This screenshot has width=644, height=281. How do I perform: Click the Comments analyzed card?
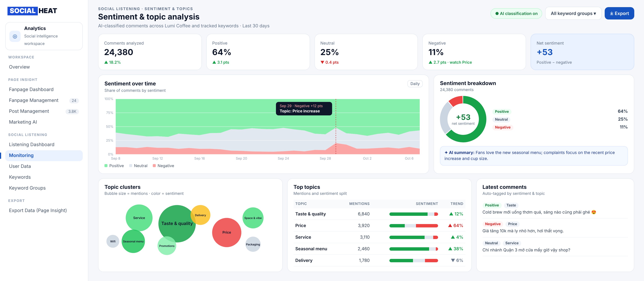[150, 52]
